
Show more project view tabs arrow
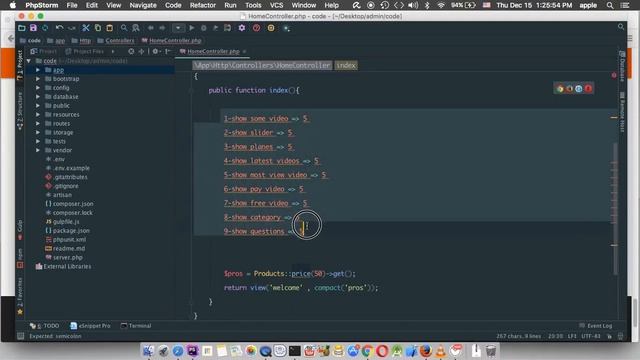[113, 51]
